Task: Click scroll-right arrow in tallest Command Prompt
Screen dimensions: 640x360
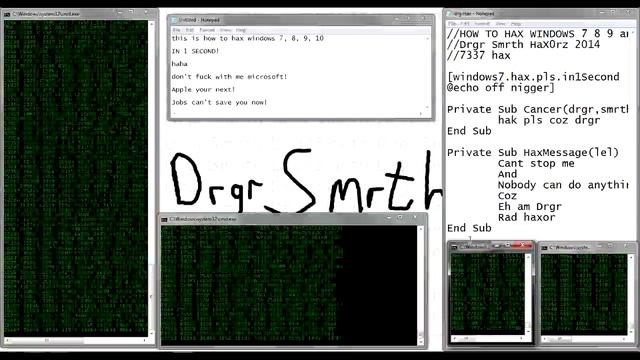Action: tap(144, 340)
